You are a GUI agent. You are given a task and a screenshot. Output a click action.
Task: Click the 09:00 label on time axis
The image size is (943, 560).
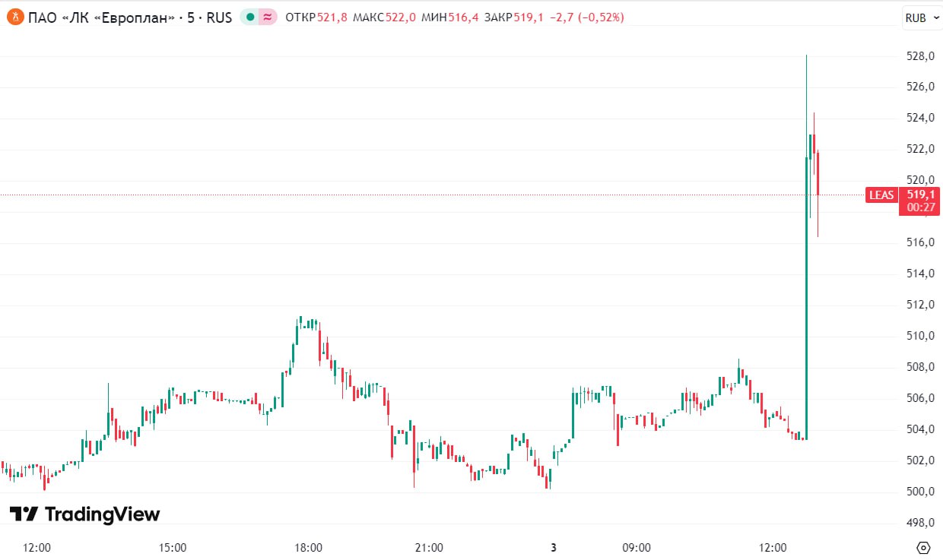point(637,548)
